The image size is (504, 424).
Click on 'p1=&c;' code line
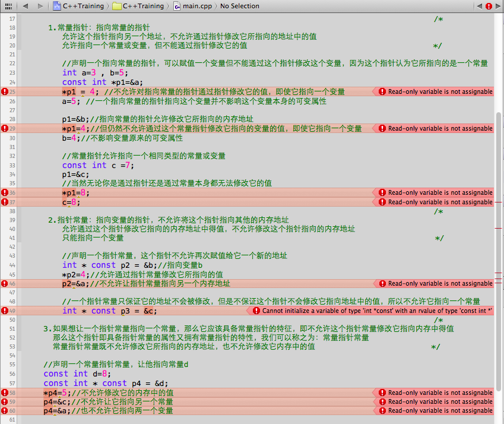click(x=75, y=175)
